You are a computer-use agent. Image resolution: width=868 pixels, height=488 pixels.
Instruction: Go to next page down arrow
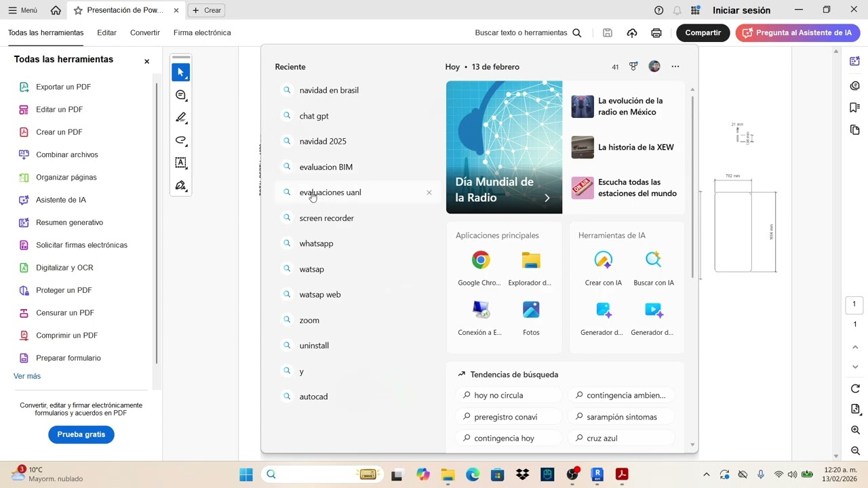pyautogui.click(x=855, y=367)
